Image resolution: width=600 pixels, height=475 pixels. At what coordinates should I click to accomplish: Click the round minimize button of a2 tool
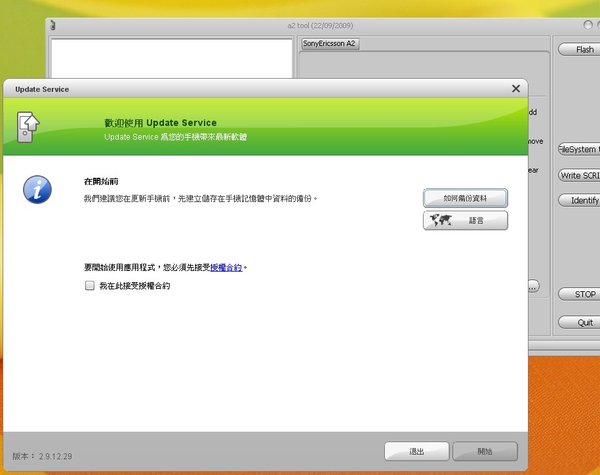pyautogui.click(x=588, y=25)
